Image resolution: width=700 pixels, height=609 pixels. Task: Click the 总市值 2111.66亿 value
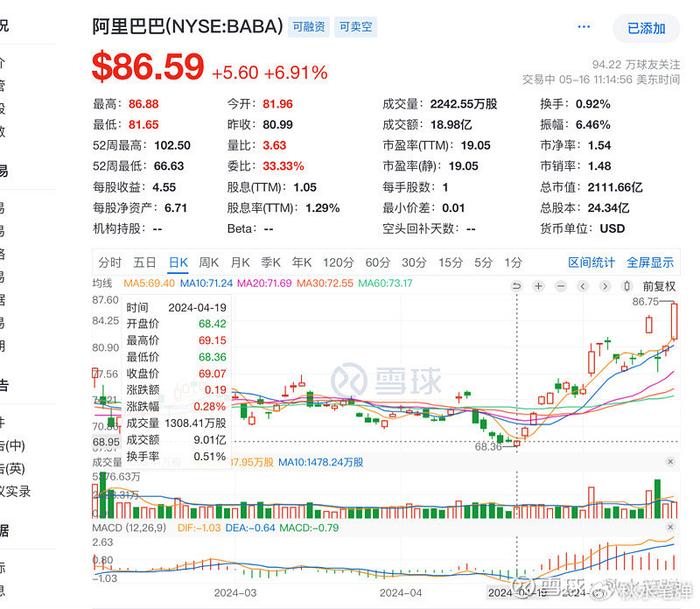click(615, 187)
